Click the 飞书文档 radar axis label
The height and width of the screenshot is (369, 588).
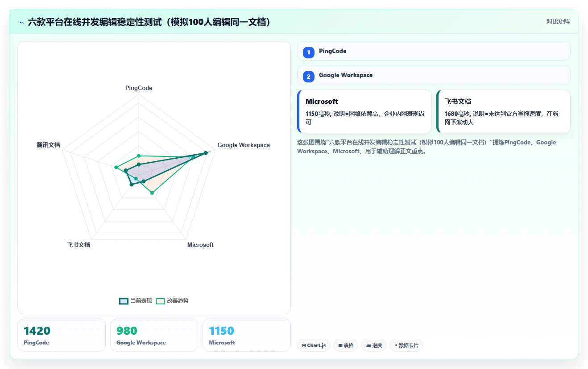coord(79,245)
